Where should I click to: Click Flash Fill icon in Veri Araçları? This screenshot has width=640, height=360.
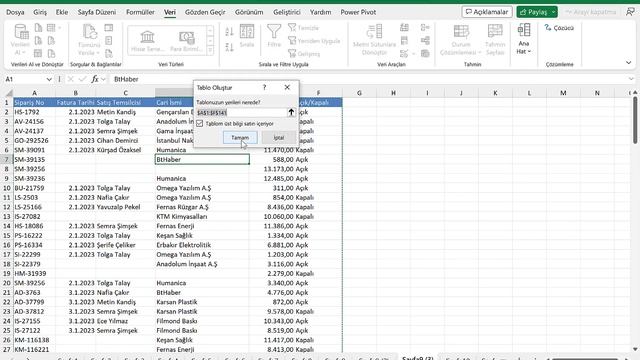(x=404, y=28)
